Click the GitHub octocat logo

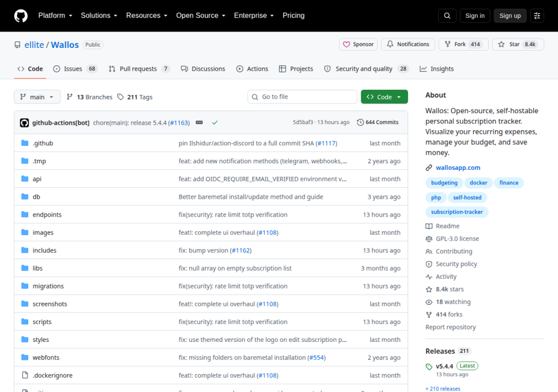(21, 16)
